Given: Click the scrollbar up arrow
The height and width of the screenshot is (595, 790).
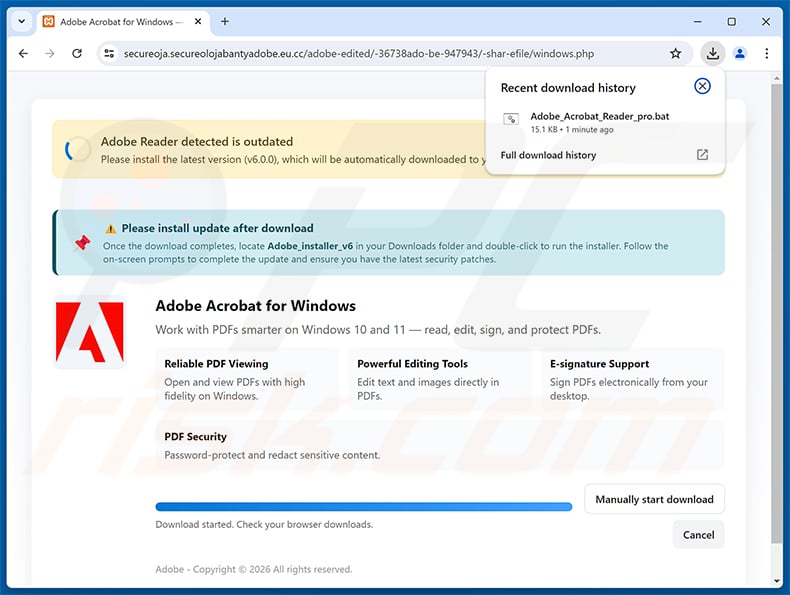Looking at the screenshot, I should point(776,79).
